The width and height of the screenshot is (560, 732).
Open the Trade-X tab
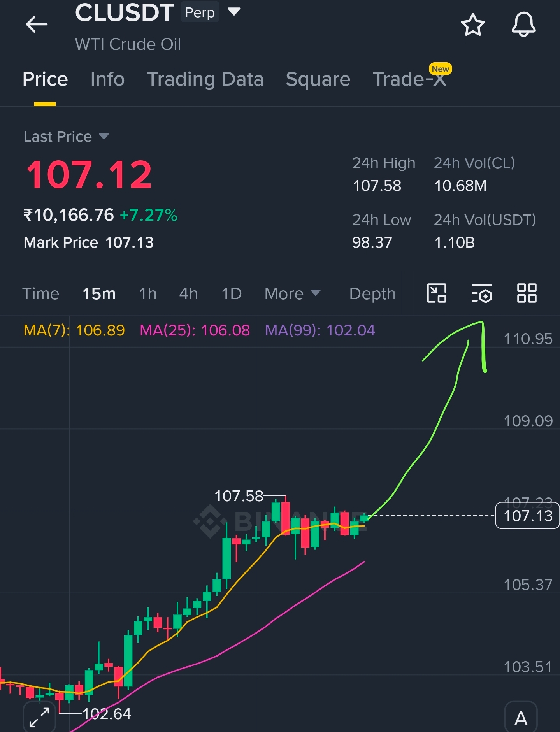409,79
